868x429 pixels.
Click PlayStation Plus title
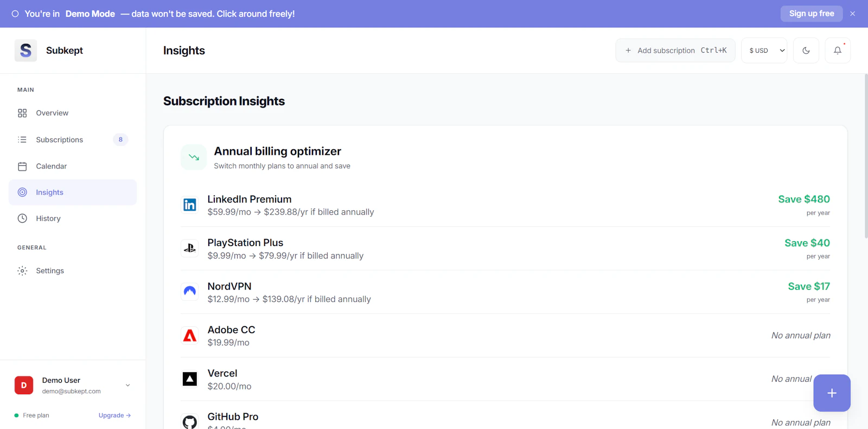click(x=245, y=243)
